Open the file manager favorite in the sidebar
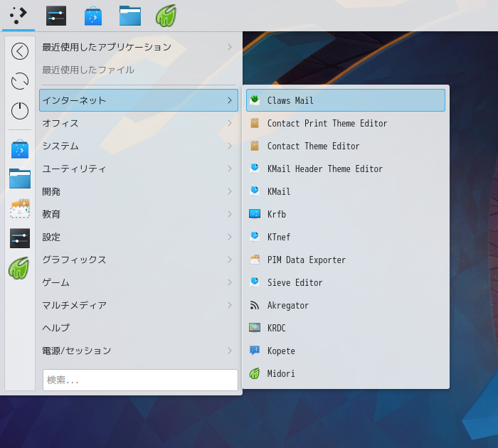Viewport: 498px width, 448px height. tap(20, 178)
